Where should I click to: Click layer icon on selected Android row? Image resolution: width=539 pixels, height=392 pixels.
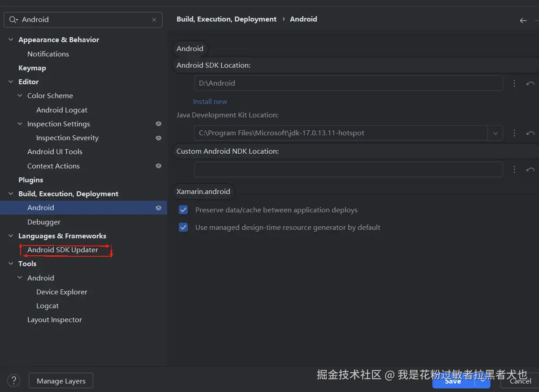tap(158, 208)
